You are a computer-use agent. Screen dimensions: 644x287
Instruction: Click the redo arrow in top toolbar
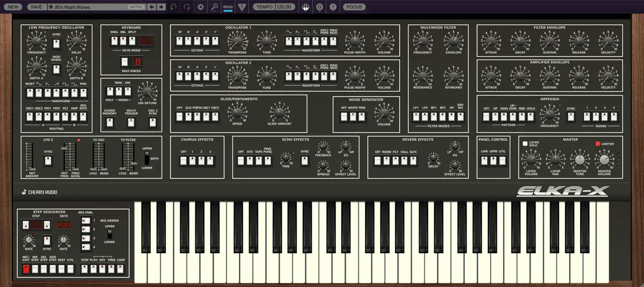187,7
